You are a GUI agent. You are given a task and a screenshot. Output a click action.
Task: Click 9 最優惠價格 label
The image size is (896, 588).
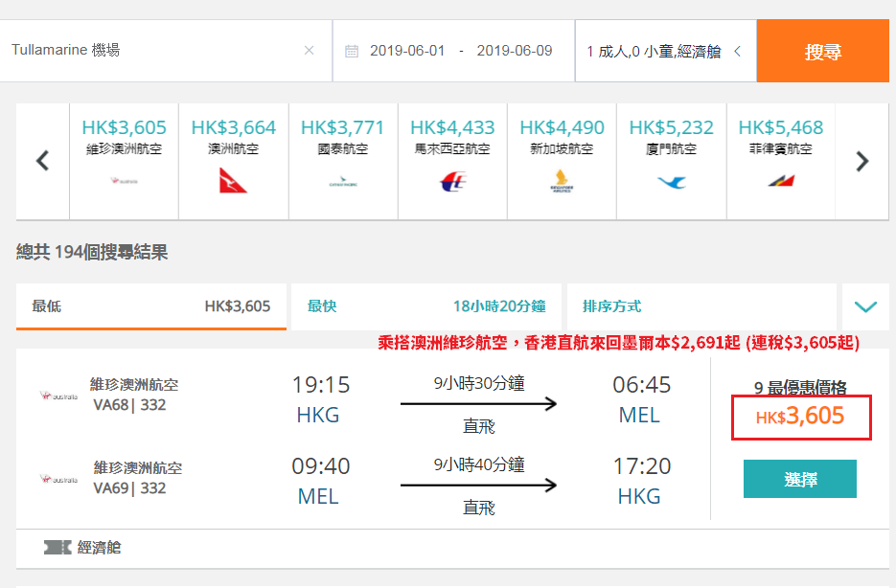(x=800, y=388)
